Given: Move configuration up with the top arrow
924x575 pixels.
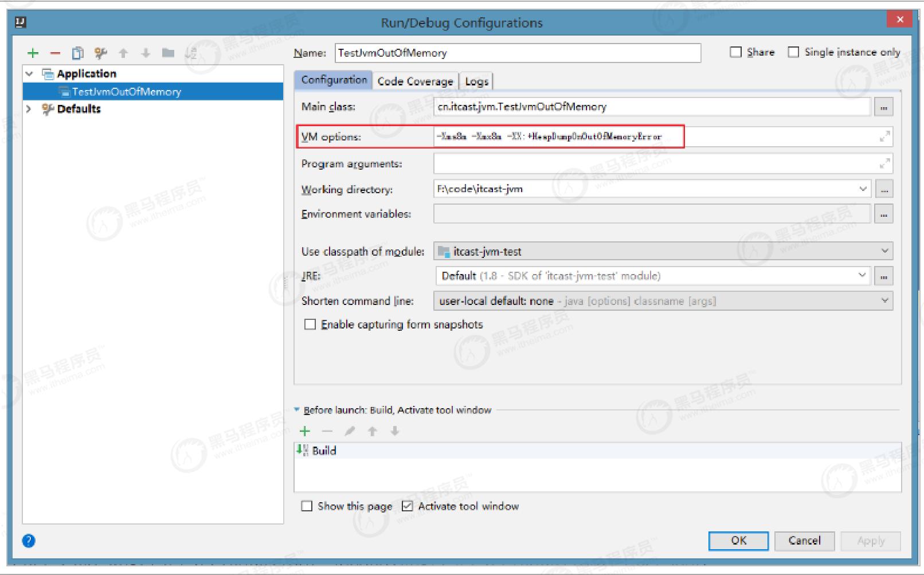Looking at the screenshot, I should [123, 53].
